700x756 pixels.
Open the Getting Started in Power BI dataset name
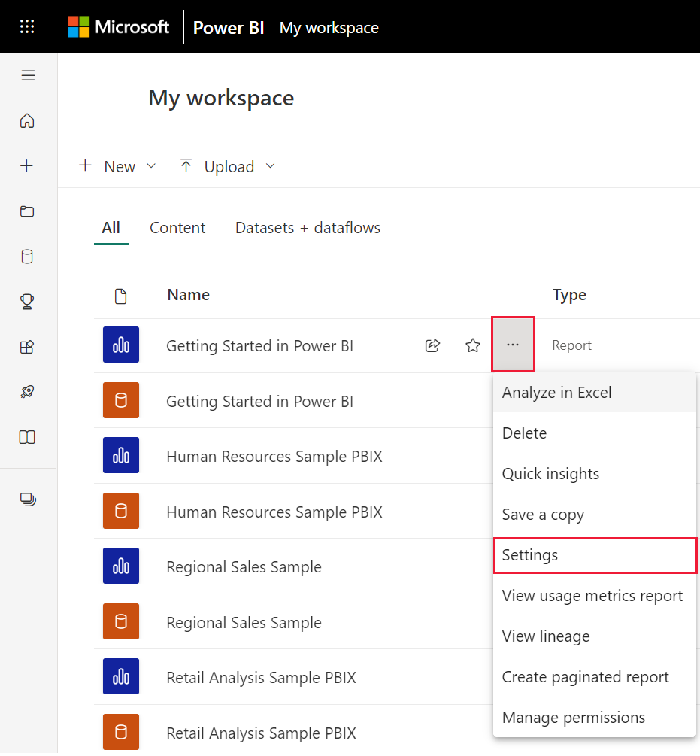[x=259, y=401]
